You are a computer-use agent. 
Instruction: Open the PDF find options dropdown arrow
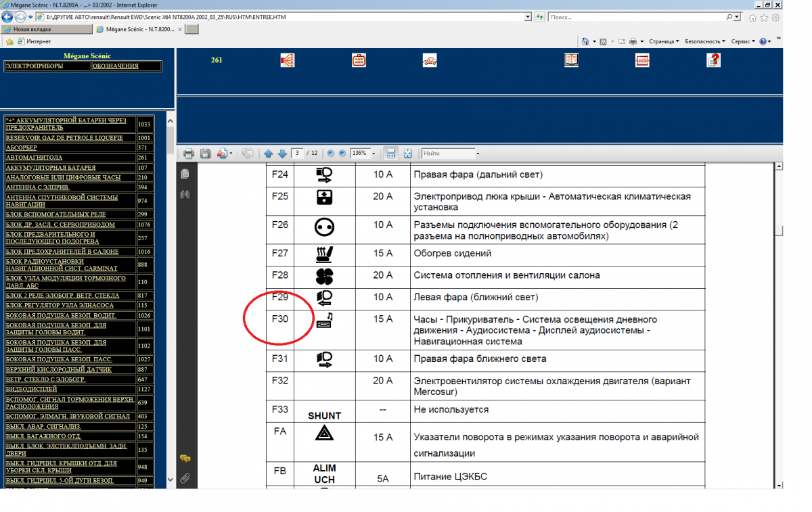(478, 154)
